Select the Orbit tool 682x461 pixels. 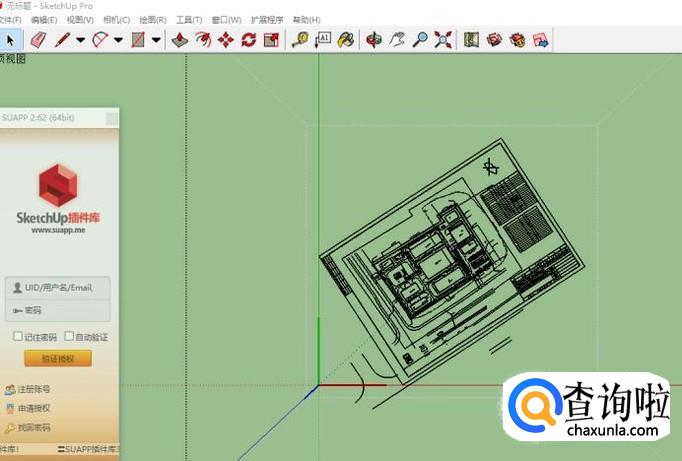(x=374, y=40)
